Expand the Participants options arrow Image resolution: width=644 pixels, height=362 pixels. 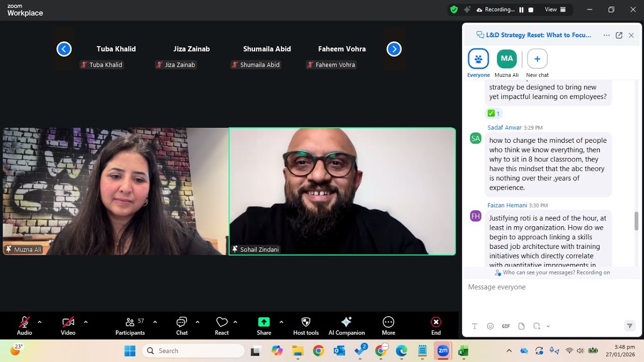coord(155,322)
